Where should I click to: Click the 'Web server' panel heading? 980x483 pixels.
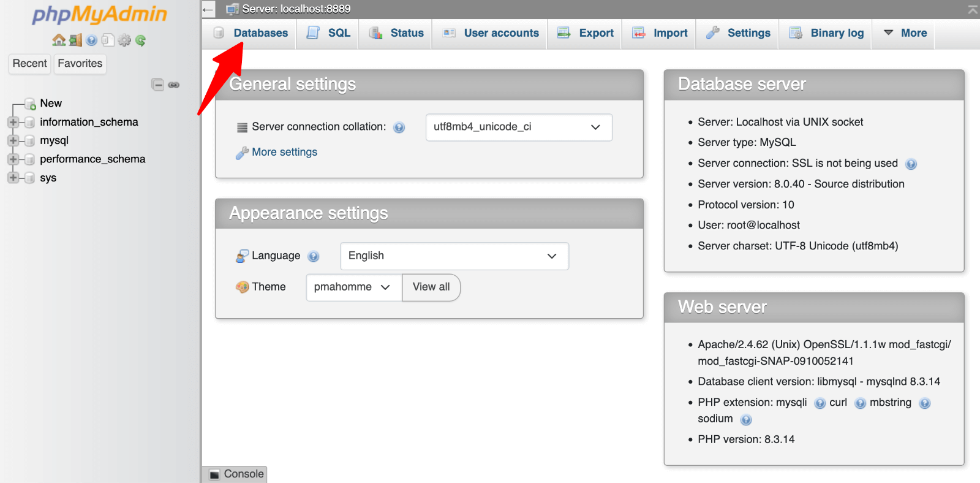pyautogui.click(x=722, y=307)
